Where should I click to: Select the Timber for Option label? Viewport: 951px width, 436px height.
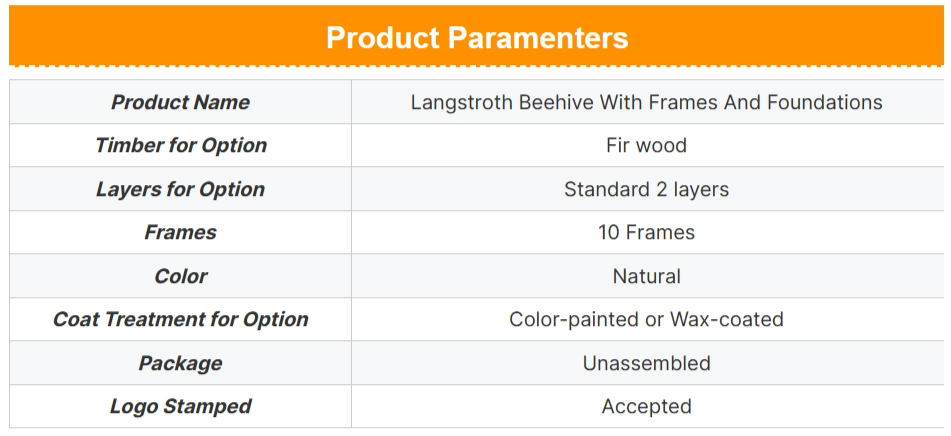point(181,146)
